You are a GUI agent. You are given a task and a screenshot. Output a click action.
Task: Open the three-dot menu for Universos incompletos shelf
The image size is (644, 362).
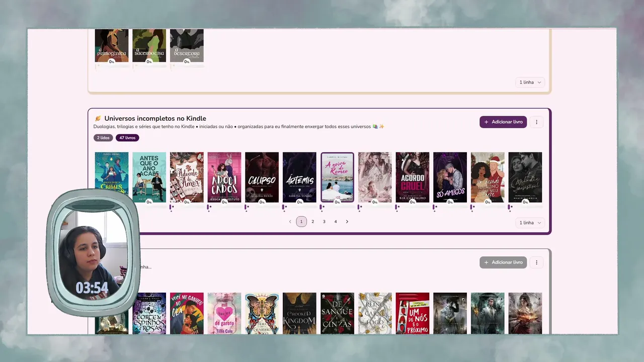(537, 122)
